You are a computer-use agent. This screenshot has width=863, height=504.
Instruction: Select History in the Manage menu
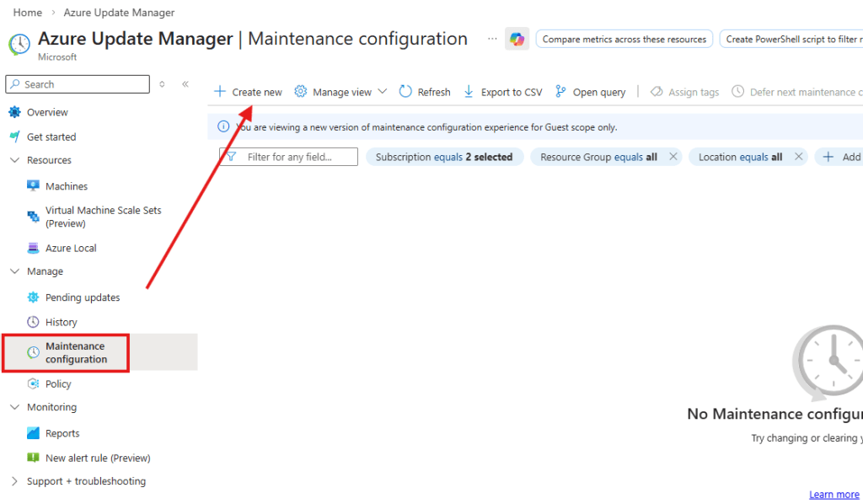coord(61,322)
